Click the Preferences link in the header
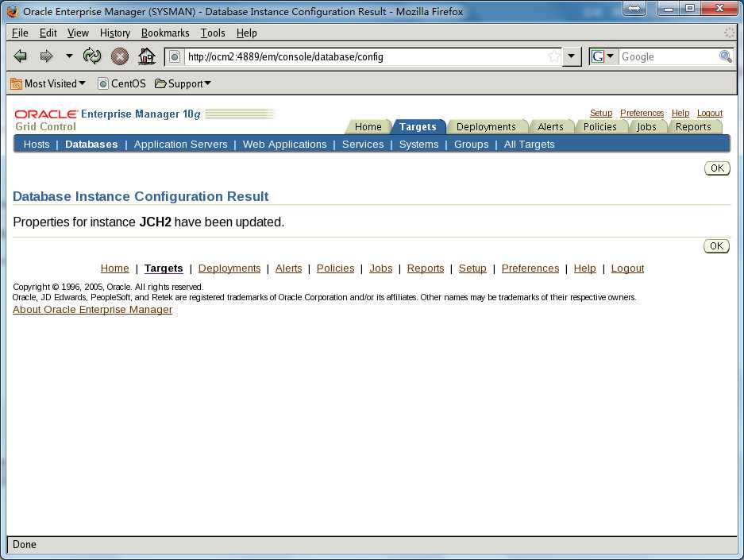This screenshot has width=744, height=560. tap(642, 113)
